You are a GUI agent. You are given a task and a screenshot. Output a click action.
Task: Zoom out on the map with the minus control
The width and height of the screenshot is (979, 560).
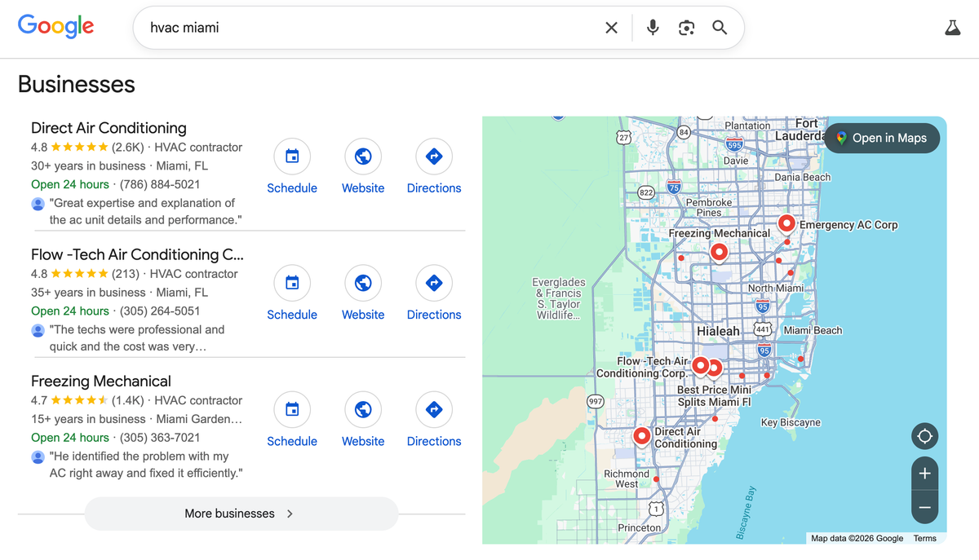coord(924,507)
